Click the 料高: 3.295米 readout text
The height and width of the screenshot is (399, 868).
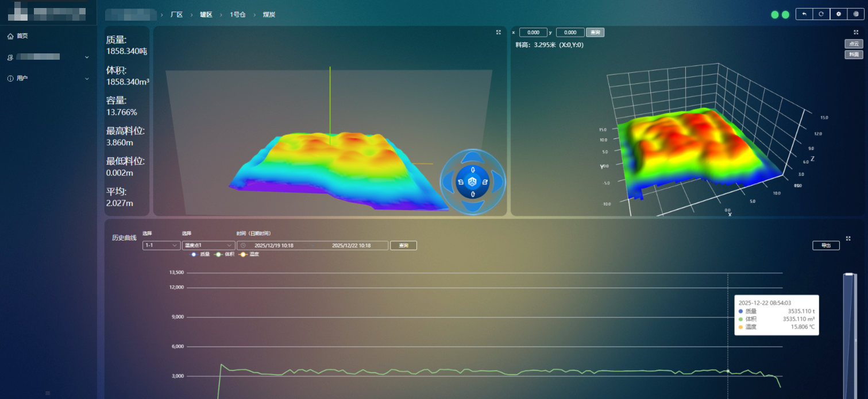pos(550,45)
